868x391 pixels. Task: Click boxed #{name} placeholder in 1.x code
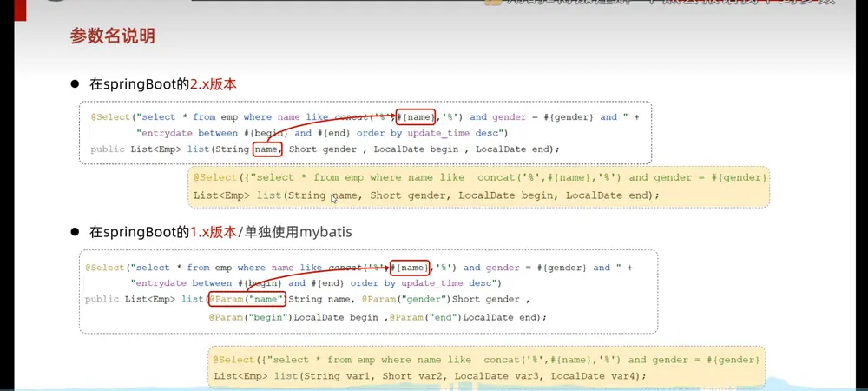pyautogui.click(x=411, y=268)
